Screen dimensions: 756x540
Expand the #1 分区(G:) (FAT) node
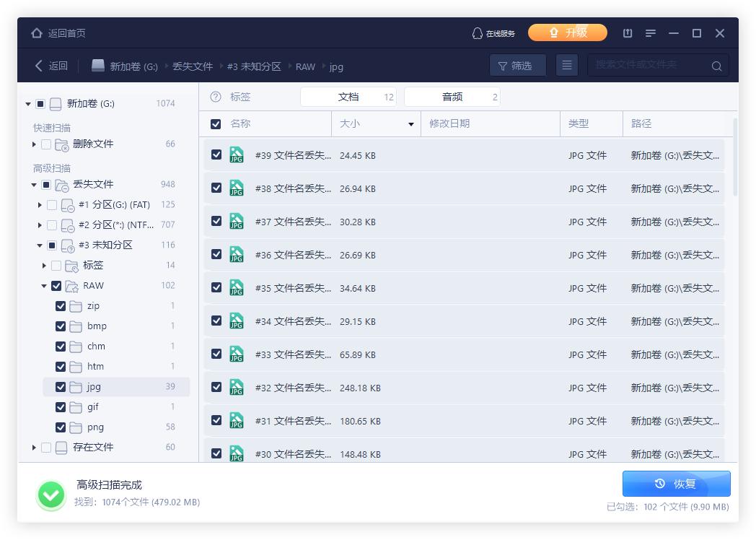(40, 204)
